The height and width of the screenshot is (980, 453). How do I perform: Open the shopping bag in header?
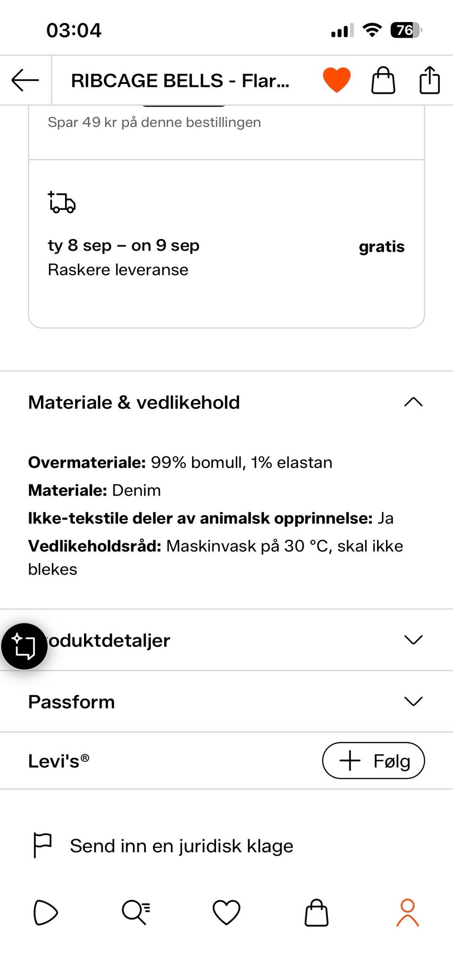pyautogui.click(x=383, y=80)
